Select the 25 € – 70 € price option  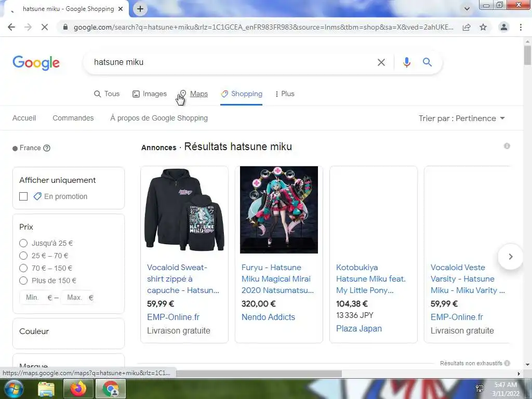pyautogui.click(x=23, y=256)
